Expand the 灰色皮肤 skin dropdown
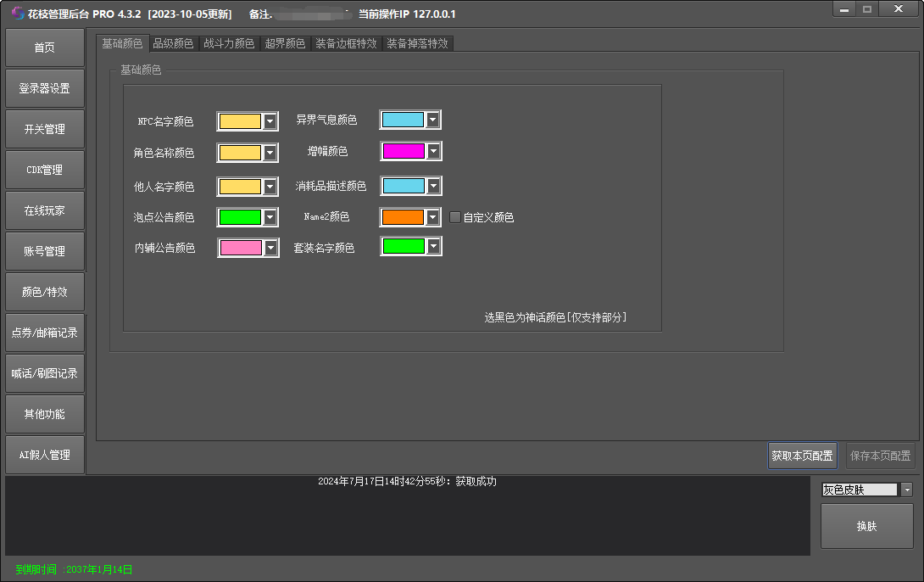 (x=906, y=490)
